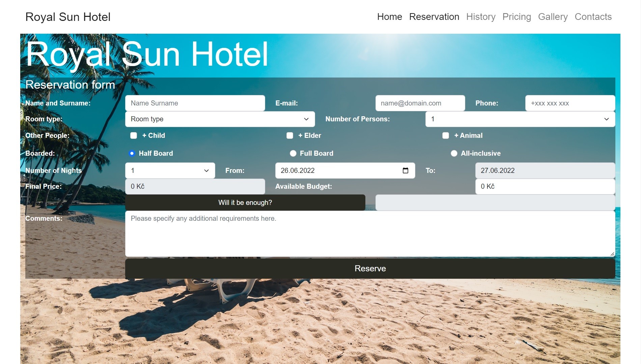641x364 pixels.
Task: Open the Number of Nights dropdown
Action: [170, 171]
